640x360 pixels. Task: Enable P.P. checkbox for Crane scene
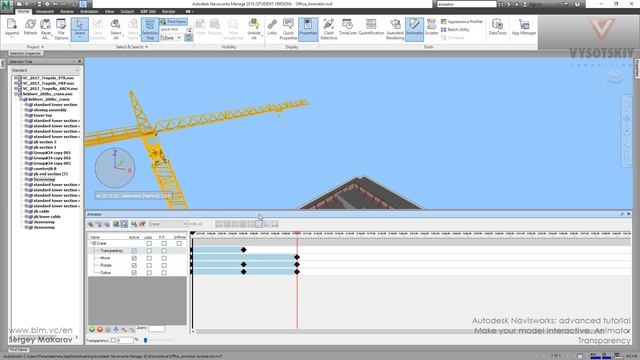pos(164,243)
